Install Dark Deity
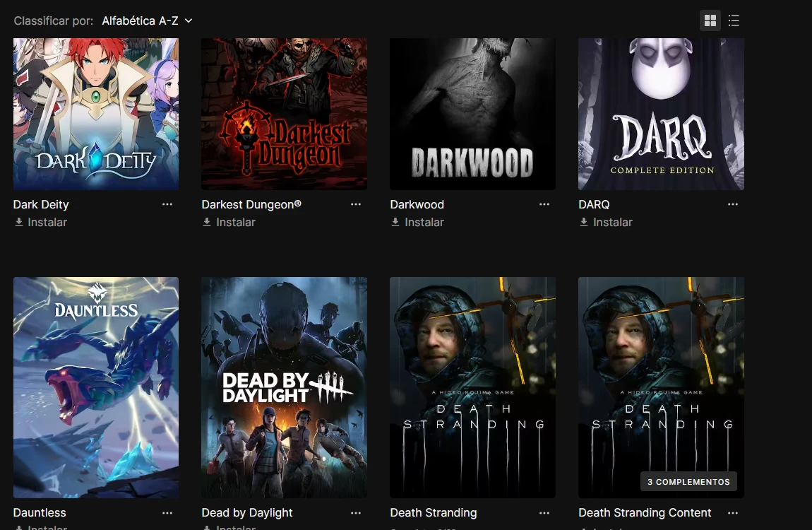812x530 pixels. [40, 223]
